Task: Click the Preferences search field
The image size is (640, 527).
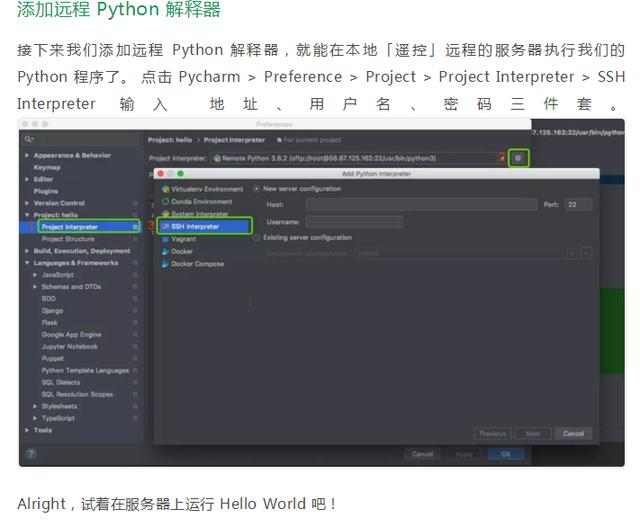Action: [81, 139]
